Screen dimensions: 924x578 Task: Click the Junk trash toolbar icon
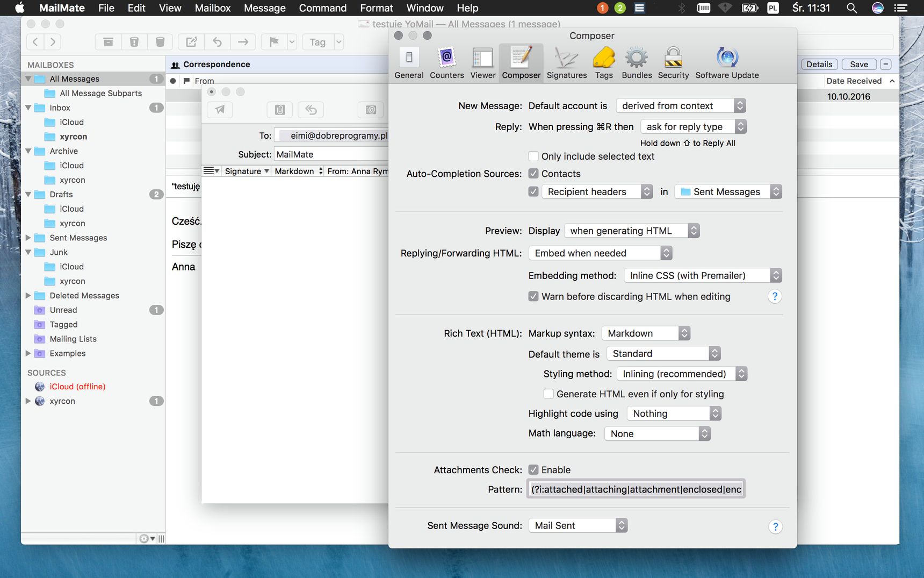134,42
